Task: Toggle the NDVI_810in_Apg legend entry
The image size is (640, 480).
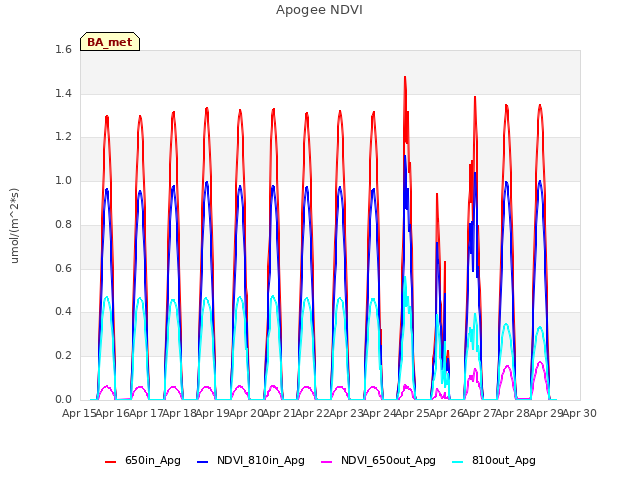Action: (251, 460)
